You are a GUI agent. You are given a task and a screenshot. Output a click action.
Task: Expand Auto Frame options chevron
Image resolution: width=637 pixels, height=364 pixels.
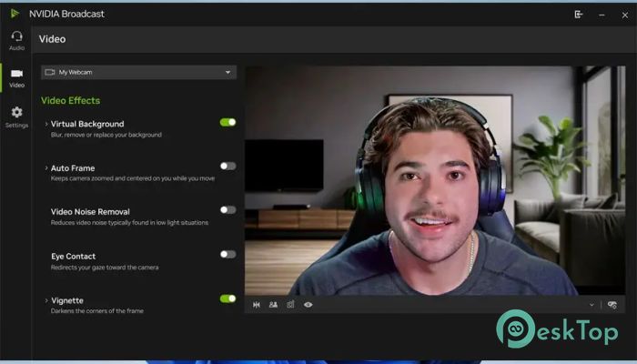pyautogui.click(x=45, y=167)
